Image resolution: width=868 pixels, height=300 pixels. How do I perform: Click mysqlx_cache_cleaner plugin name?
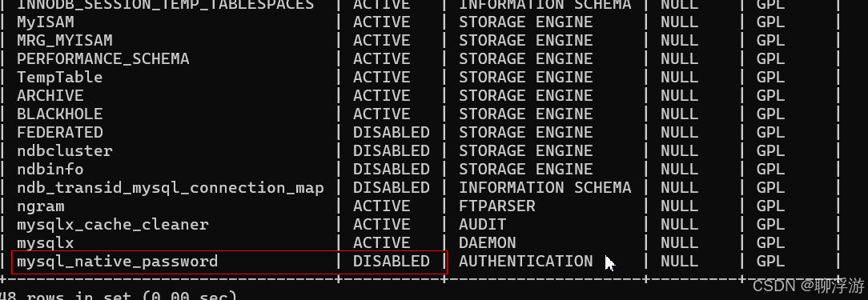(113, 225)
